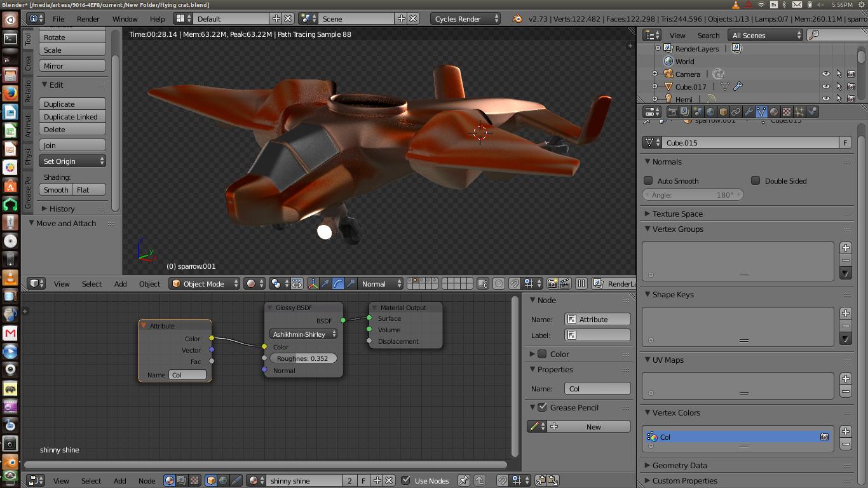Viewport: 868px width, 488px height.
Task: Click the OpenGL render animation clapper icon
Action: (566, 284)
